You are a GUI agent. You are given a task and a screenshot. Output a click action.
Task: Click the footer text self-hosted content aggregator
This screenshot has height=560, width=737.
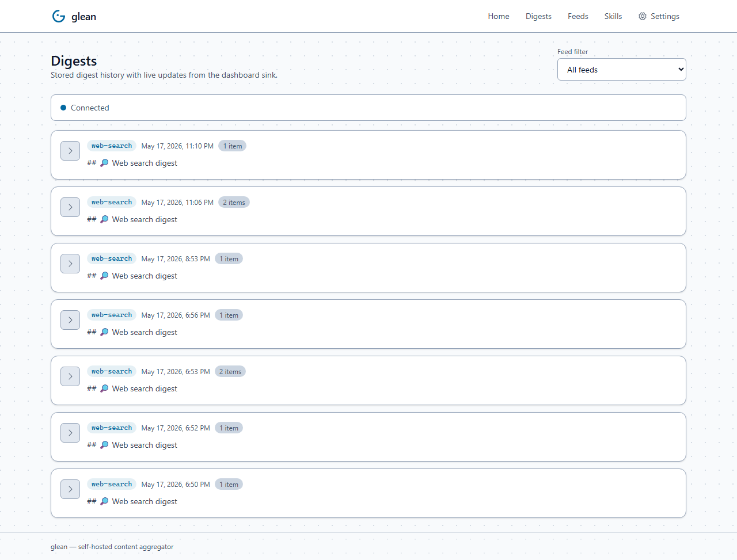pyautogui.click(x=126, y=547)
